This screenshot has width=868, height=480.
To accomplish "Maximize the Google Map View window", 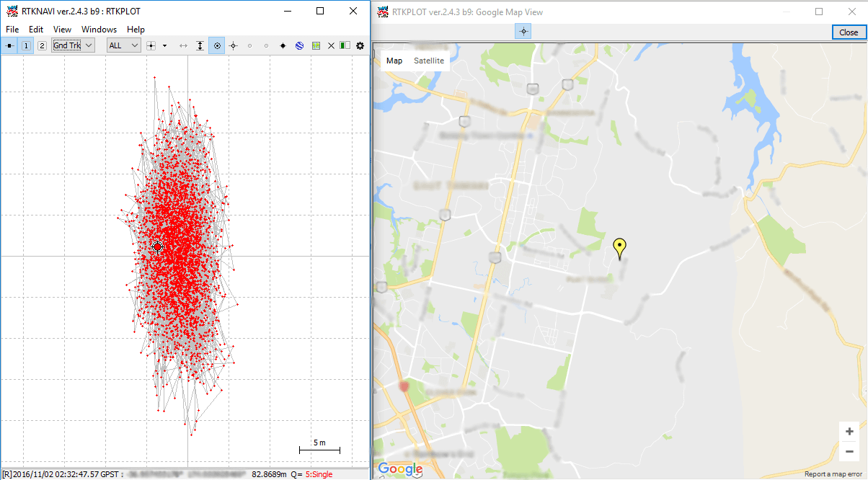I will (819, 12).
